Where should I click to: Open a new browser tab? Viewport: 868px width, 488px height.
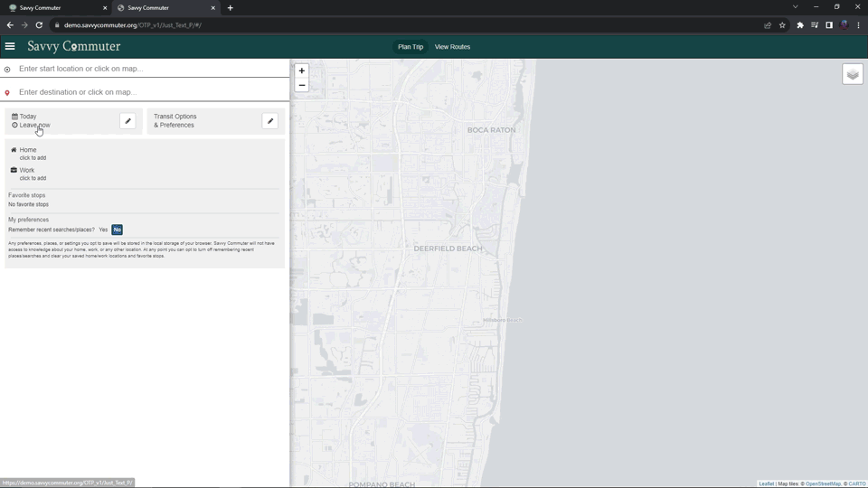[231, 8]
